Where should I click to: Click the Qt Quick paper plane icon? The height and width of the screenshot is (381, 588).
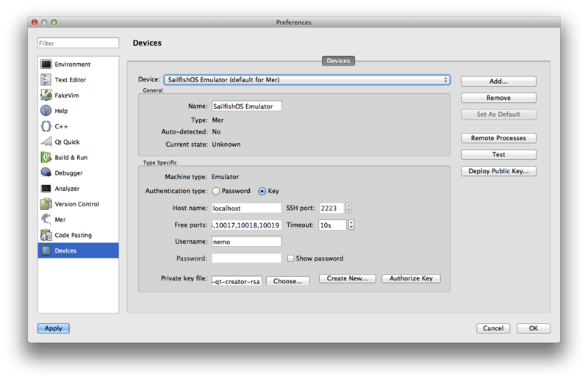click(x=46, y=142)
